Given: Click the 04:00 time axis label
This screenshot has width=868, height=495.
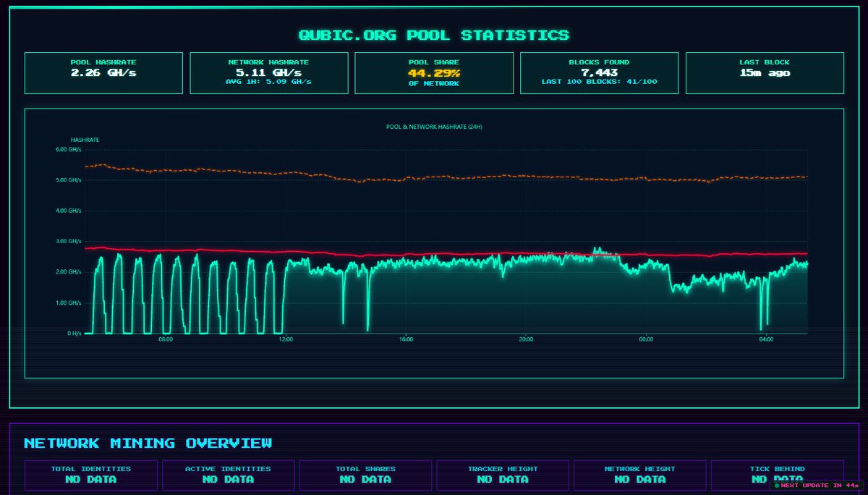Looking at the screenshot, I should tap(766, 339).
